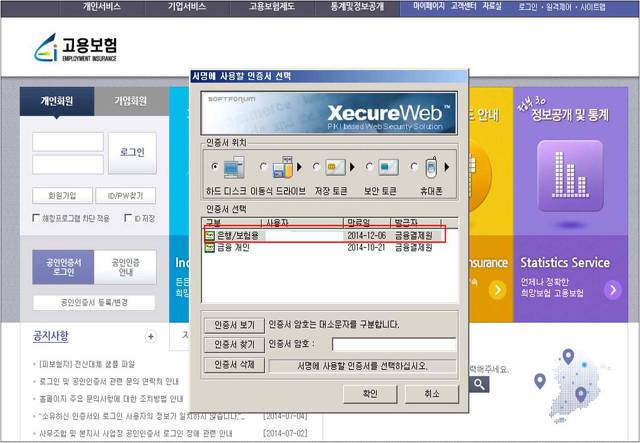Switch to the 개인회원 tab
Screen dimensions: 640x443
[57, 101]
